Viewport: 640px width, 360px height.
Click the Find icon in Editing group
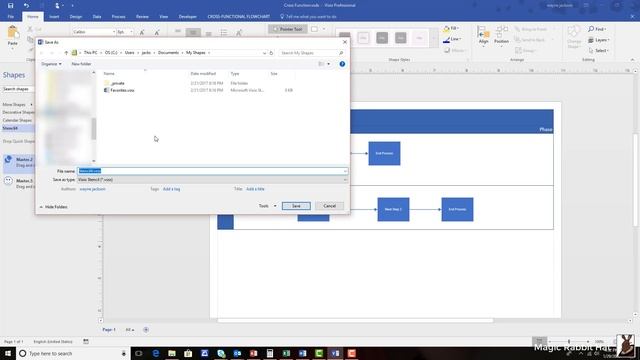(597, 29)
